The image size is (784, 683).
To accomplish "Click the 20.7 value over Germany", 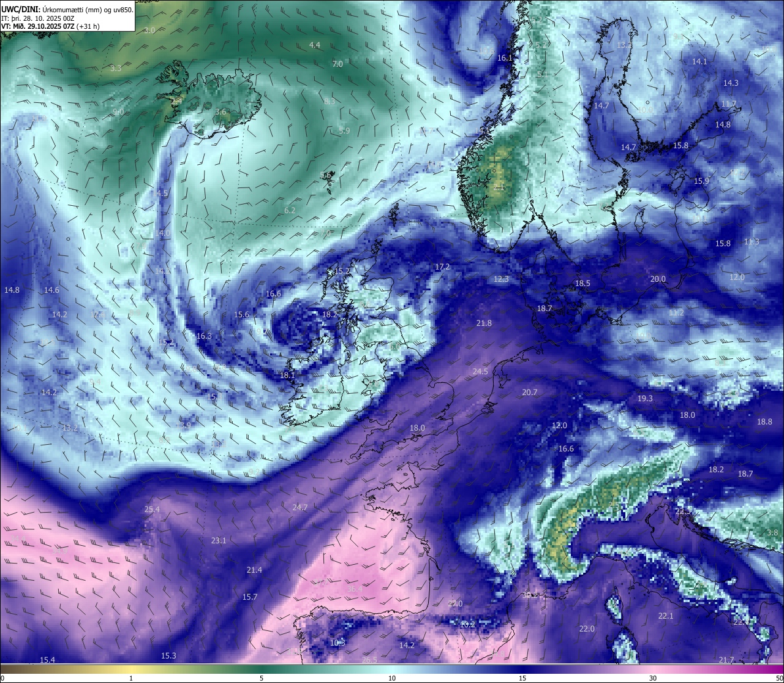I will [x=529, y=393].
